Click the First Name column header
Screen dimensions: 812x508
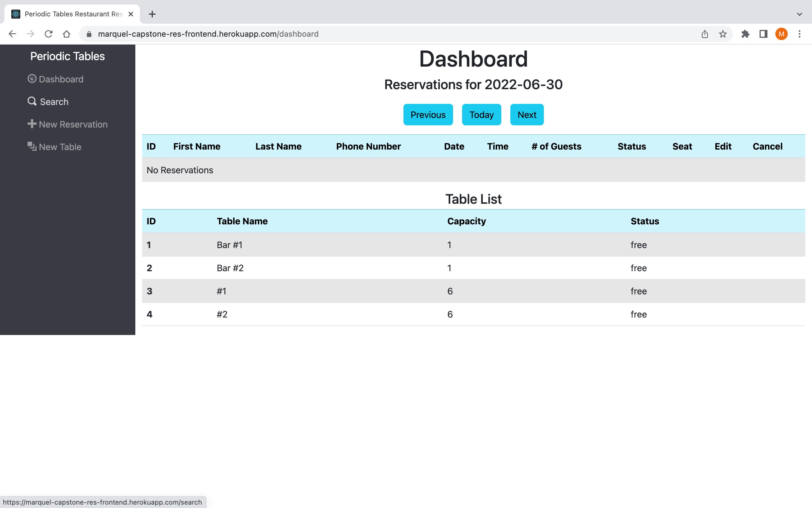click(197, 146)
